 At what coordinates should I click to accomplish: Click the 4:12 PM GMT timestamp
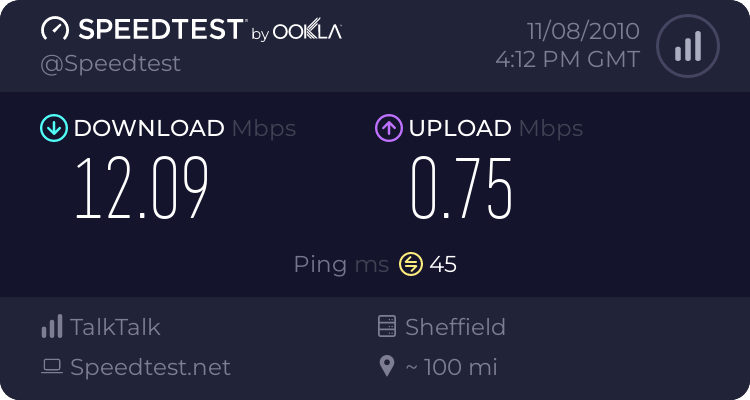pyautogui.click(x=567, y=60)
